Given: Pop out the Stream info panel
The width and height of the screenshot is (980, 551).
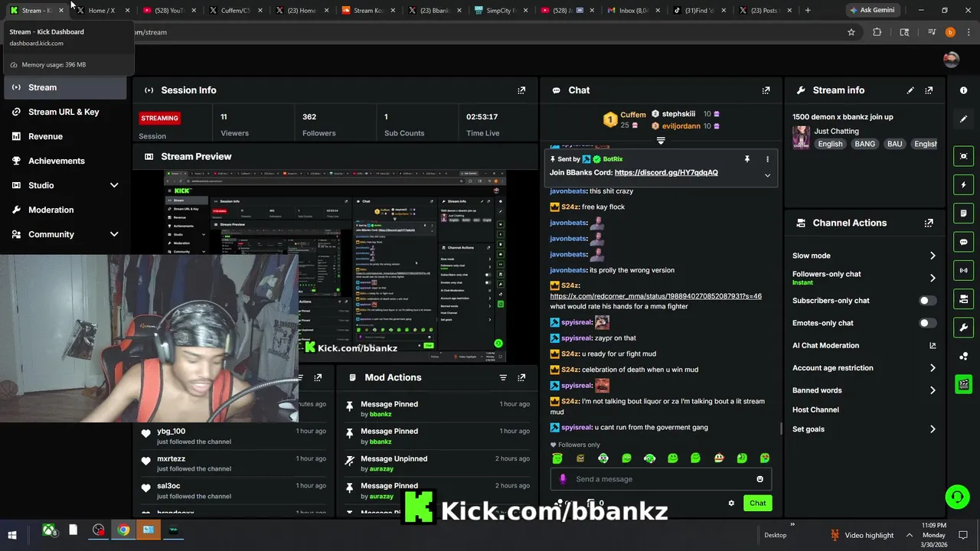Looking at the screenshot, I should tap(929, 90).
